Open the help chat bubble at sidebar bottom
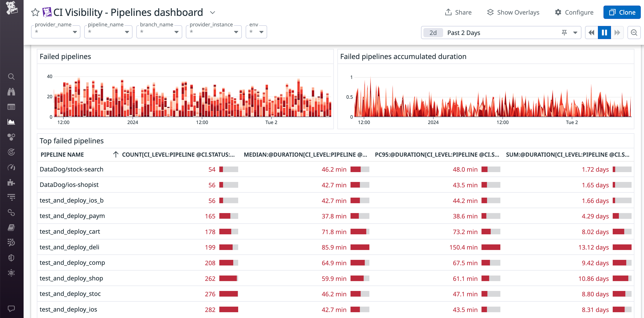Screen dimensions: 644x318 click(x=11, y=308)
